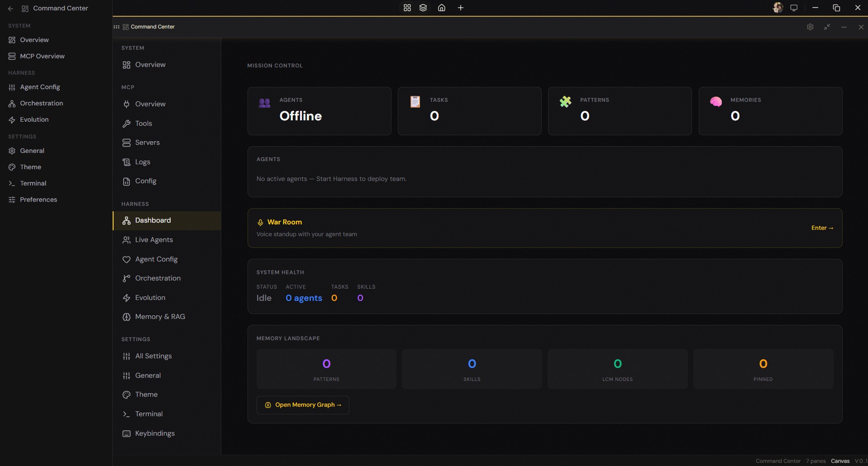Collapse the pane with shrink arrows icon
The width and height of the screenshot is (868, 466).
827,27
